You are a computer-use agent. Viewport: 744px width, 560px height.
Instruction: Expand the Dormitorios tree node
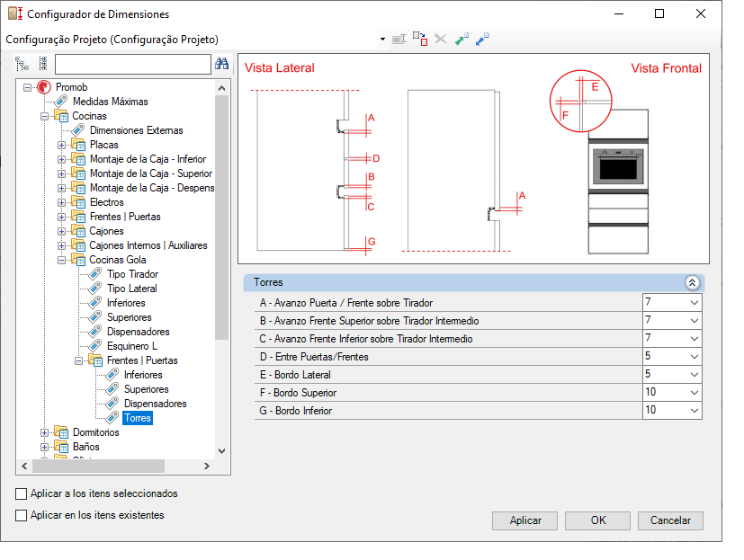coord(45,432)
